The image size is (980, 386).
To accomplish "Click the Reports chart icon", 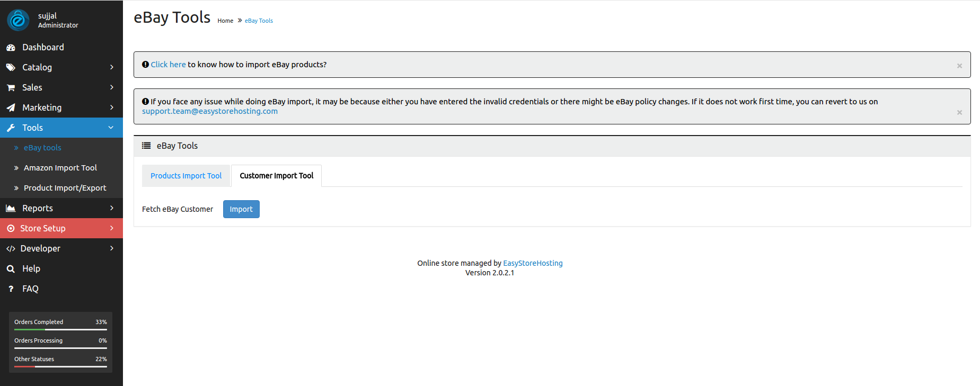I will pos(11,208).
